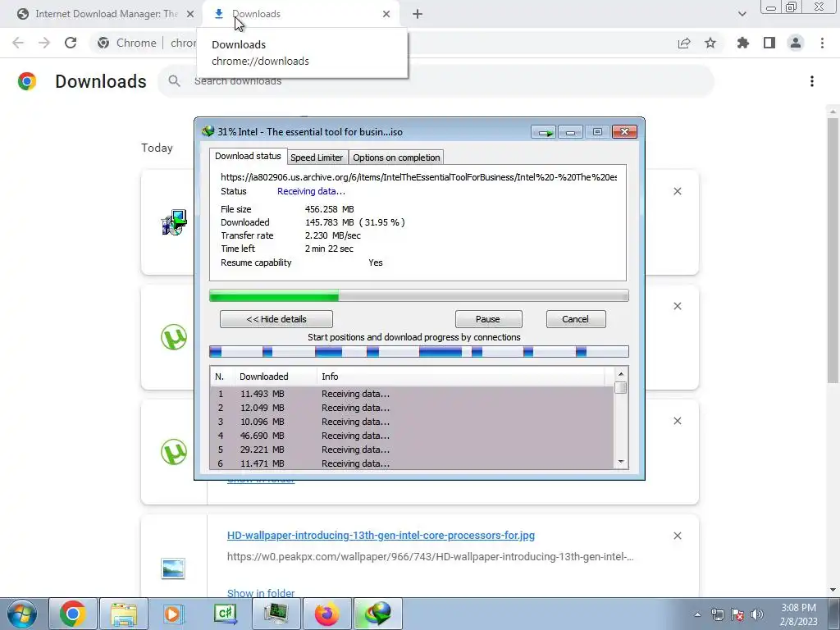Screen dimensions: 840x630
Task: Click the archive.org download URL text
Action: (x=419, y=177)
